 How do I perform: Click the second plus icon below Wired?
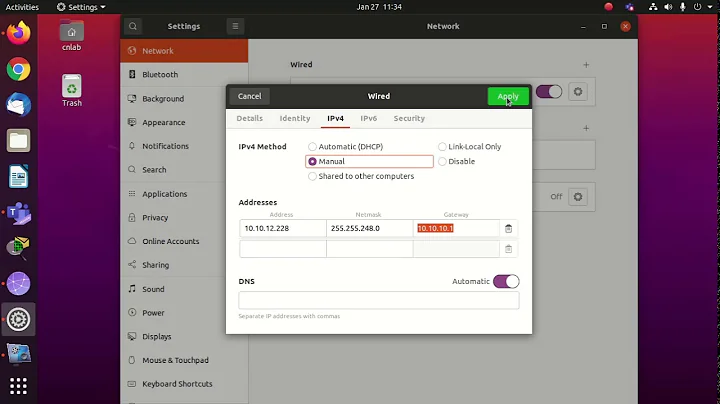tap(586, 128)
